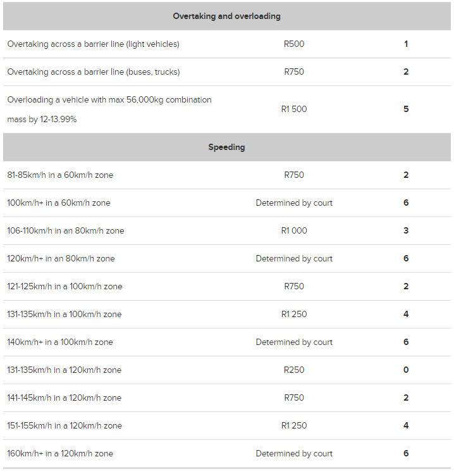Screen dimensions: 454x476
Task: Select the light vehicles barrier line offence text
Action: click(x=93, y=44)
